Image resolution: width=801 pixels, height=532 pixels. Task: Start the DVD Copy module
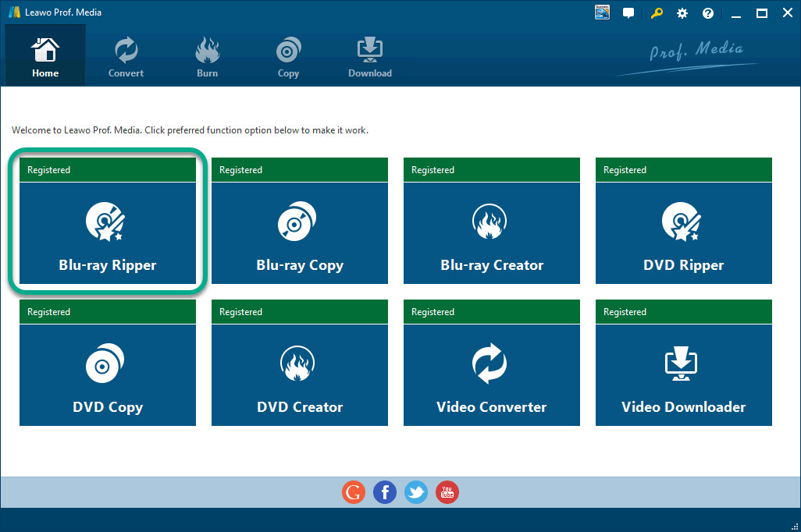[x=108, y=363]
